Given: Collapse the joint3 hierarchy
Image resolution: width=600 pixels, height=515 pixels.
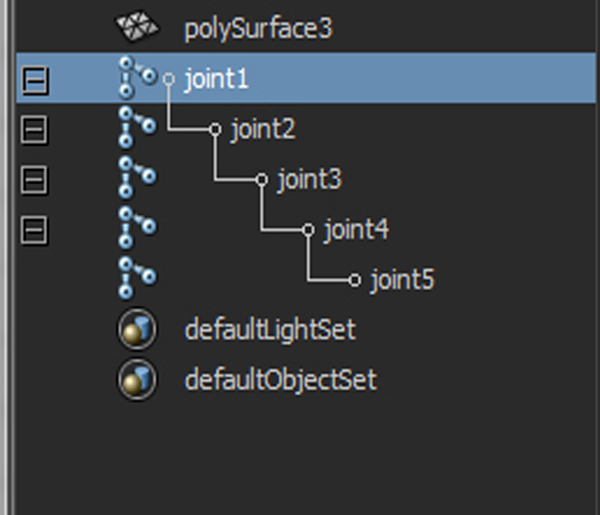Looking at the screenshot, I should [34, 180].
